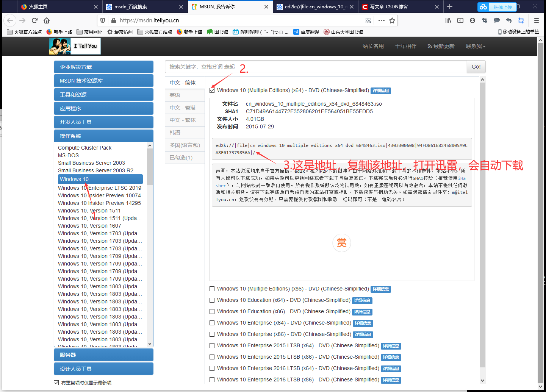Check Enterprise 2015 LTSB (x64) checkbox
Viewport: 546px width, 392px height.
(212, 345)
